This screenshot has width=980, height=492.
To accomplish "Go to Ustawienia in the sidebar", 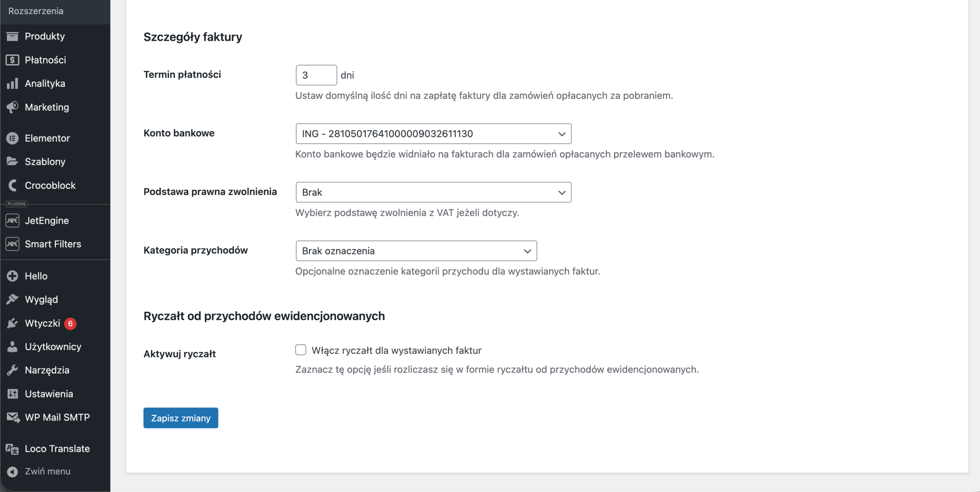I will (x=49, y=393).
